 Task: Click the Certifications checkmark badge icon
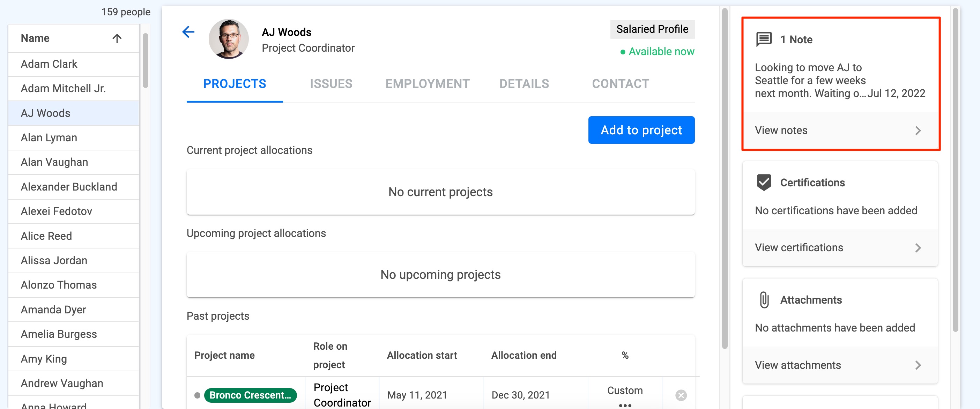pyautogui.click(x=764, y=182)
